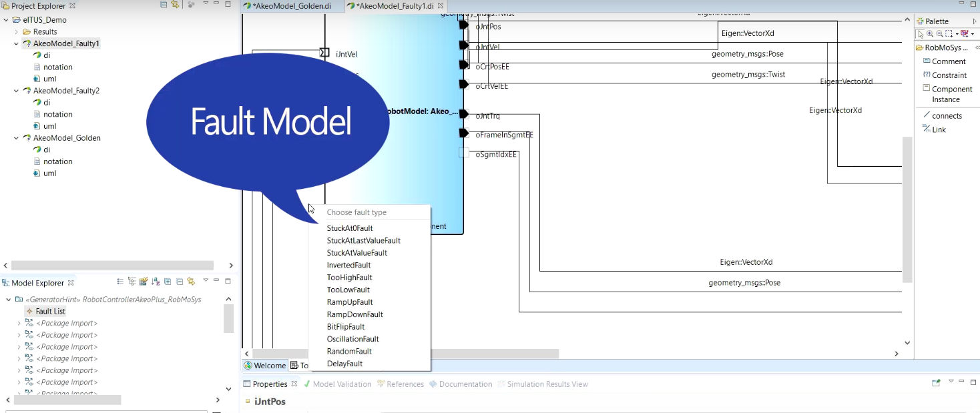Choose StuckAt0Fault from fault type menu
Image resolution: width=980 pixels, height=413 pixels.
pyautogui.click(x=349, y=228)
